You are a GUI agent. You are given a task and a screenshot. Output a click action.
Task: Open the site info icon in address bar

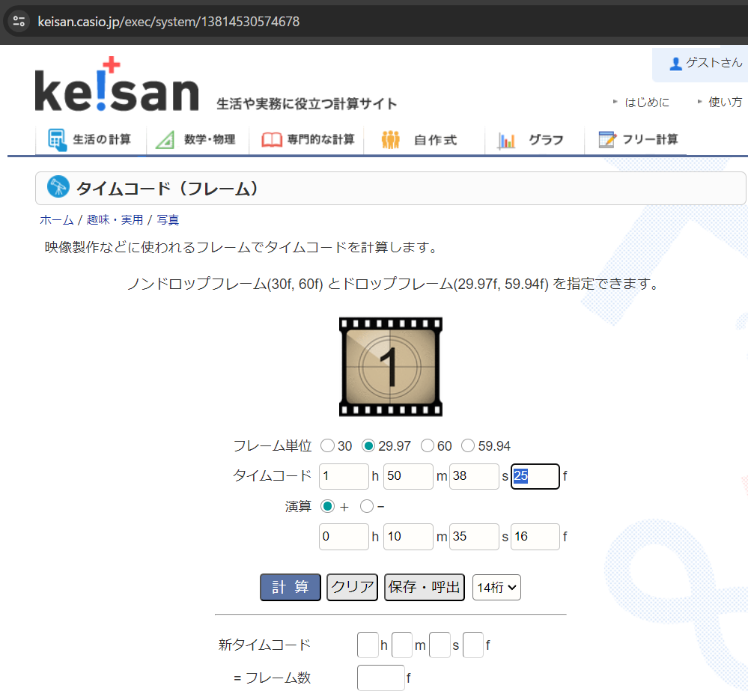pyautogui.click(x=19, y=22)
